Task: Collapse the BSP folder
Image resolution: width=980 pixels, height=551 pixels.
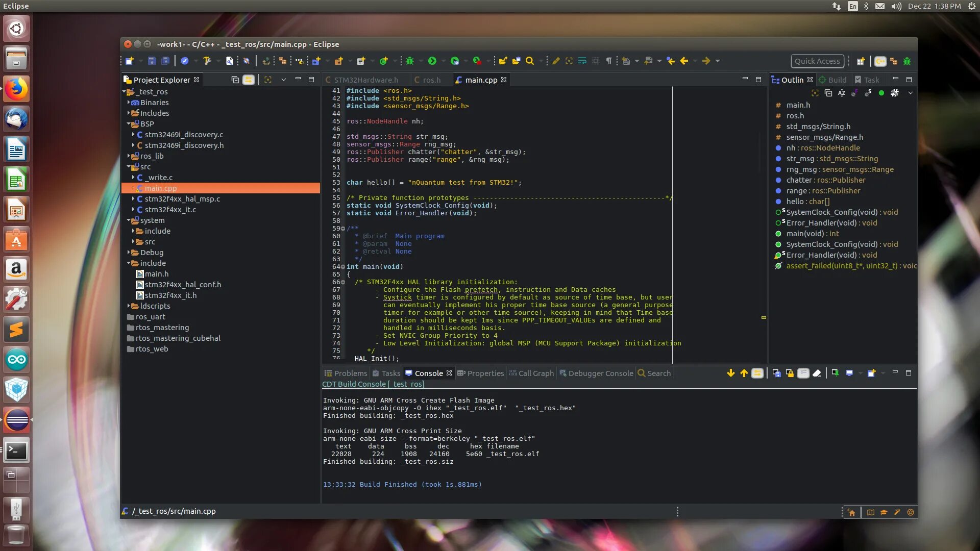Action: pos(129,124)
